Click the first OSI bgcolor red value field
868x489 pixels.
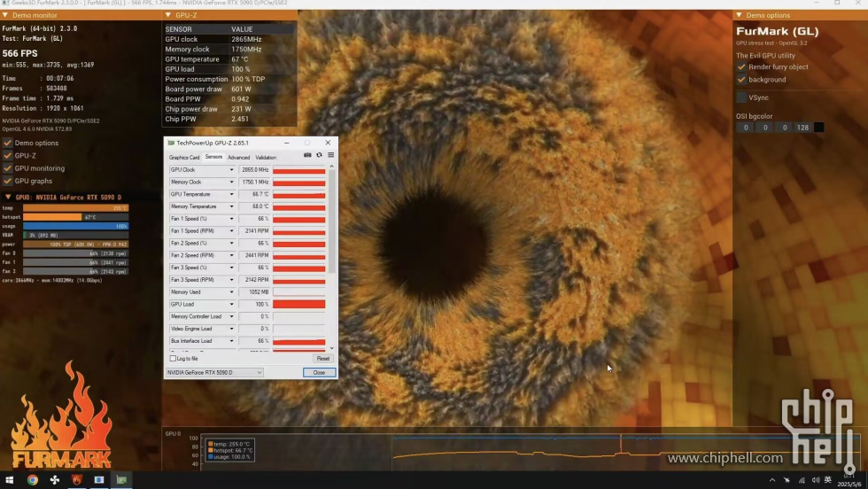click(746, 128)
